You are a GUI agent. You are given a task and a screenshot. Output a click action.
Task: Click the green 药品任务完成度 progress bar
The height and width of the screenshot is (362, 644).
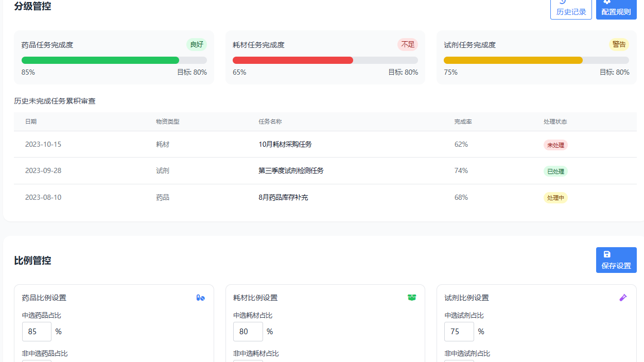(x=100, y=60)
